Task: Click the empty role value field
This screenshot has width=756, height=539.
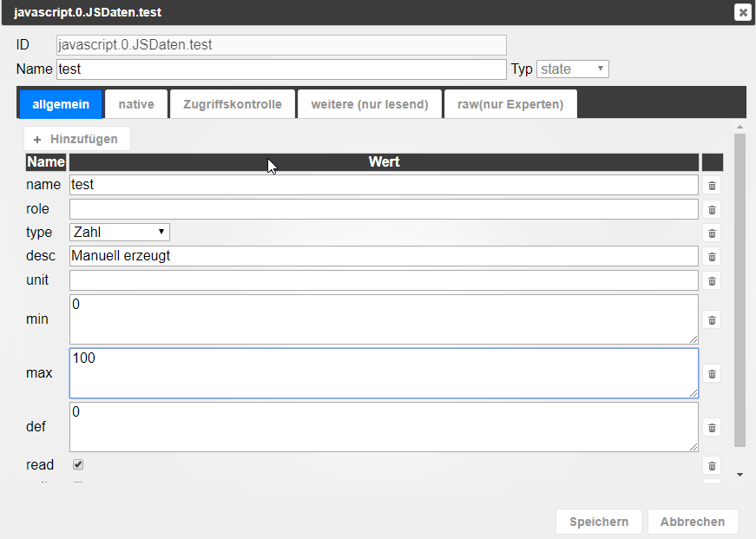Action: point(384,209)
